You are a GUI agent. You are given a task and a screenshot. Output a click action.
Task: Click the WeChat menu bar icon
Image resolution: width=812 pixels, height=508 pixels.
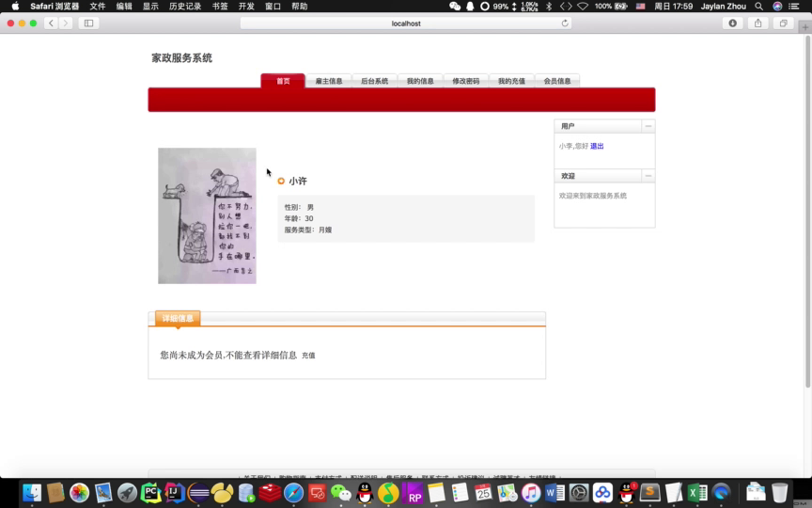[455, 7]
